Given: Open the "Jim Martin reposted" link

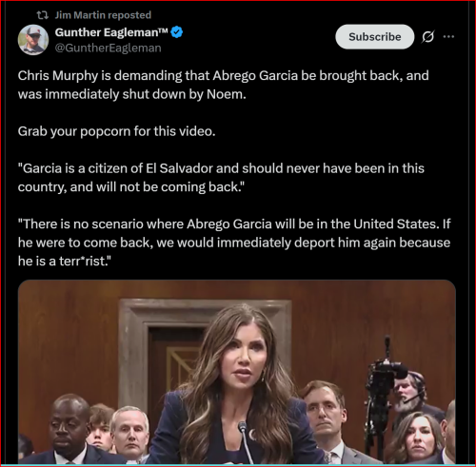Looking at the screenshot, I should click(103, 15).
